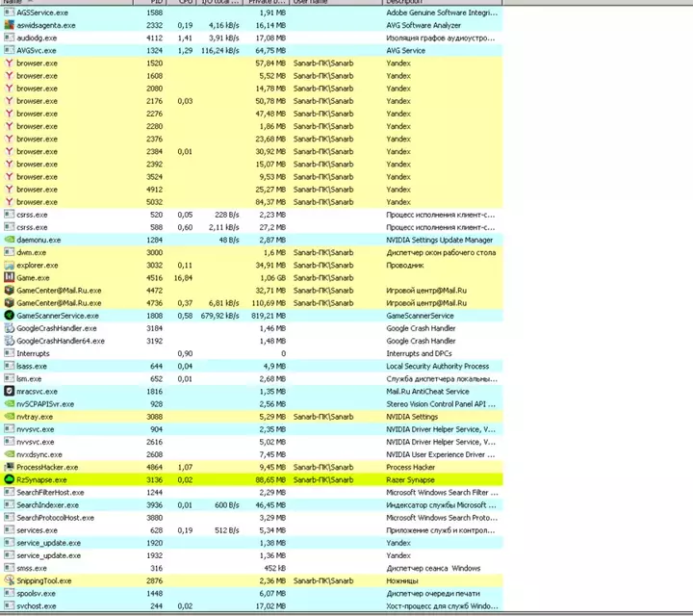Image resolution: width=693 pixels, height=616 pixels.
Task: Click the dwm.exe process icon
Action: (x=9, y=252)
